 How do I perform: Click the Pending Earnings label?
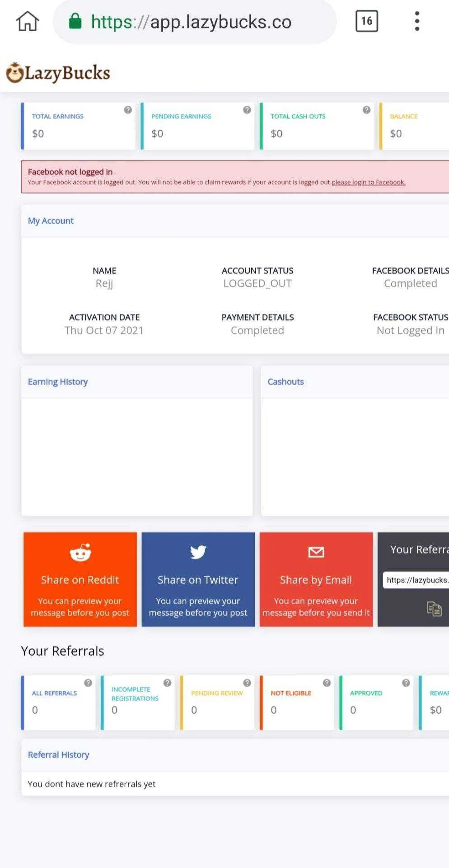[x=181, y=116]
